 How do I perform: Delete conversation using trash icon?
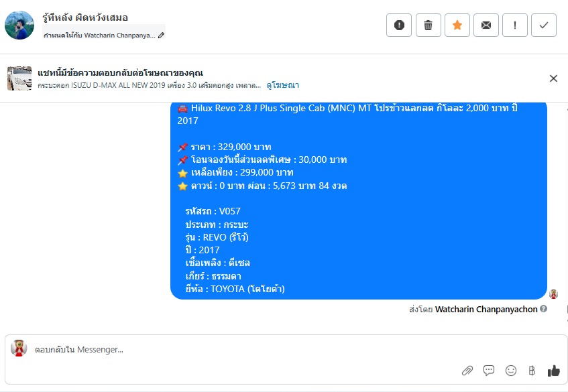(428, 25)
